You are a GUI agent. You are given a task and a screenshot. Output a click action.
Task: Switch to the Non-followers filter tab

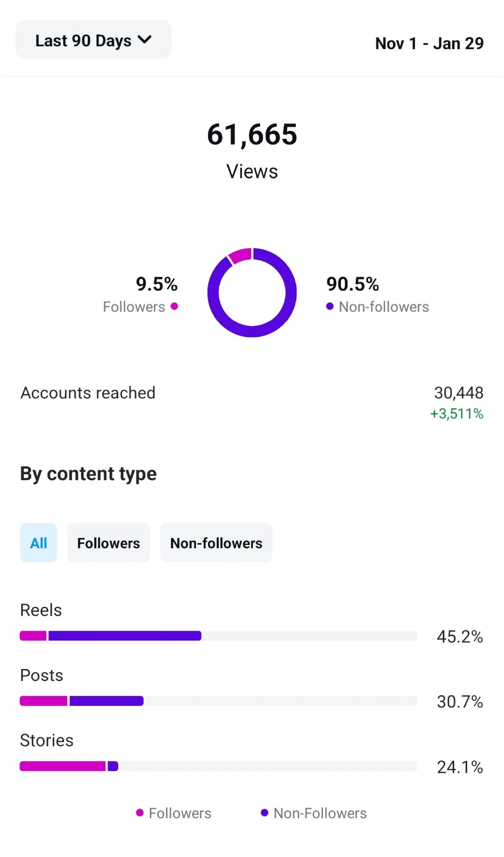point(216,543)
